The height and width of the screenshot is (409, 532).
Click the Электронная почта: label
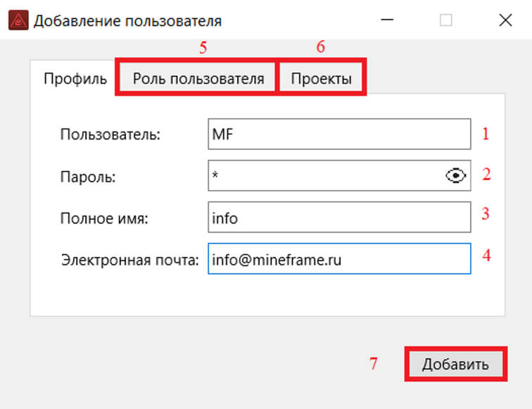tap(130, 260)
